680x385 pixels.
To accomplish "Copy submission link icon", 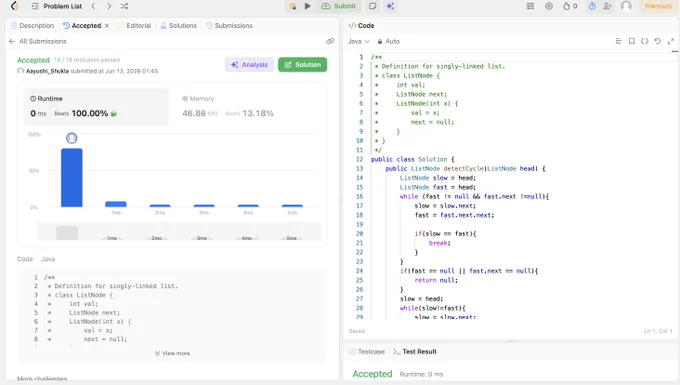I will pos(330,41).
